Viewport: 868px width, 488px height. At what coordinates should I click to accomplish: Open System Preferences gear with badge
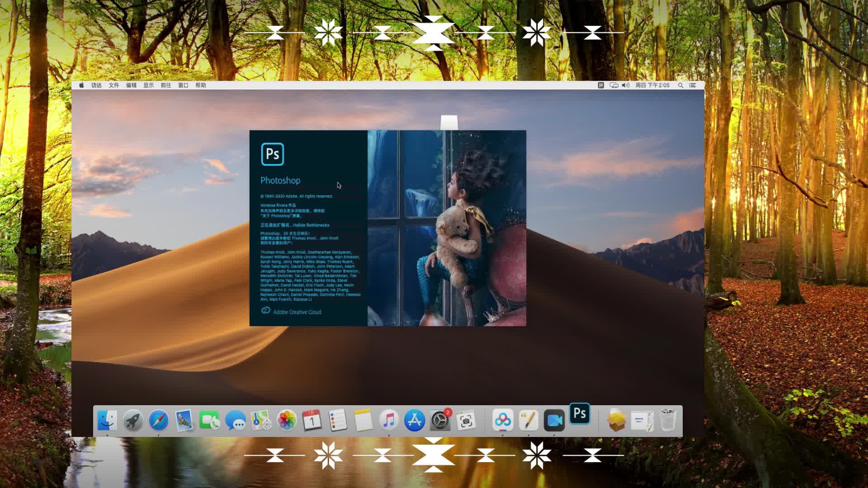click(x=440, y=421)
